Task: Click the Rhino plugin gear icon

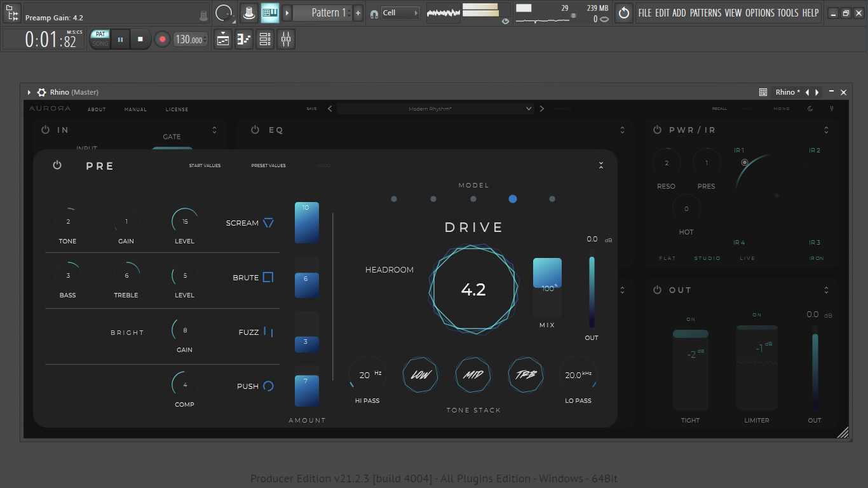Action: [42, 92]
